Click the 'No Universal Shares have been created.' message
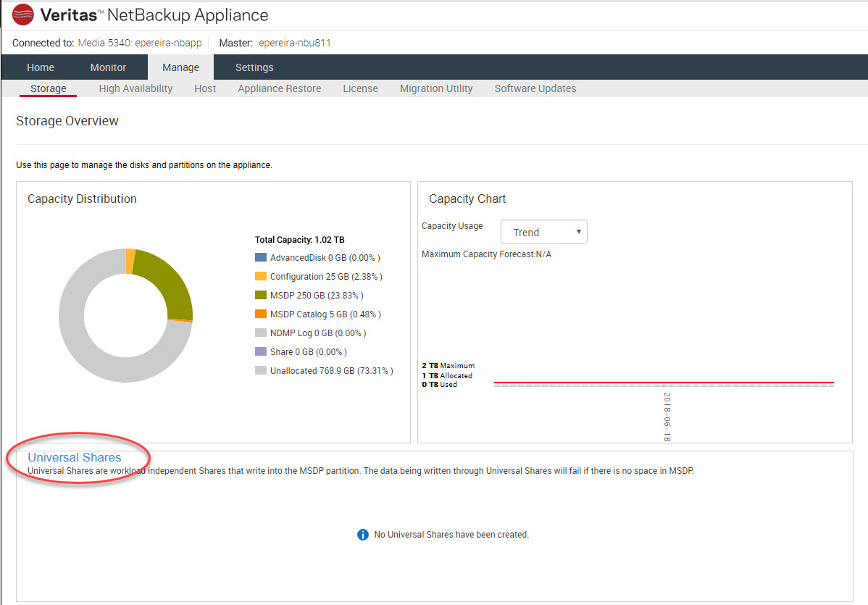This screenshot has height=605, width=868. pyautogui.click(x=451, y=535)
